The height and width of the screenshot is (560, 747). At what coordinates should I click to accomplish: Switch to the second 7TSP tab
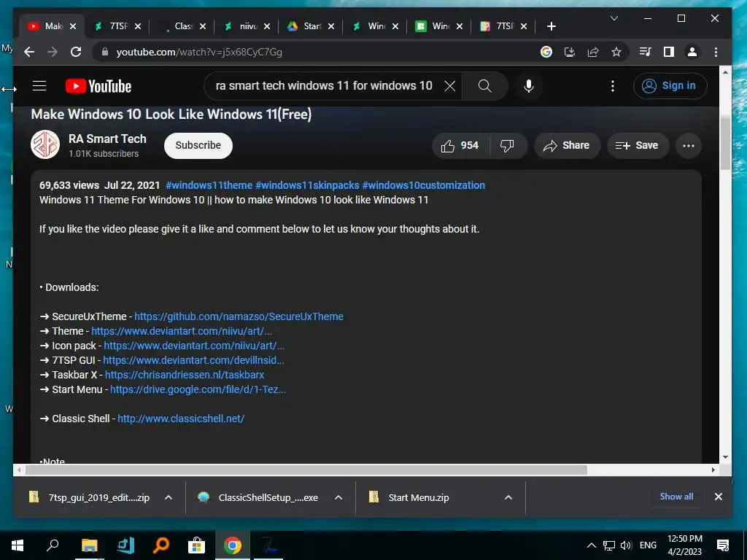click(118, 26)
